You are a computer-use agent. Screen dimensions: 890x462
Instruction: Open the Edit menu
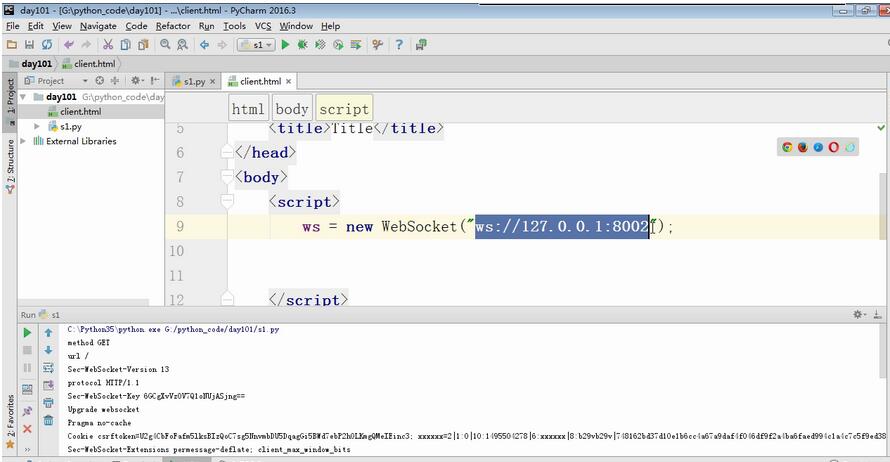(x=36, y=26)
